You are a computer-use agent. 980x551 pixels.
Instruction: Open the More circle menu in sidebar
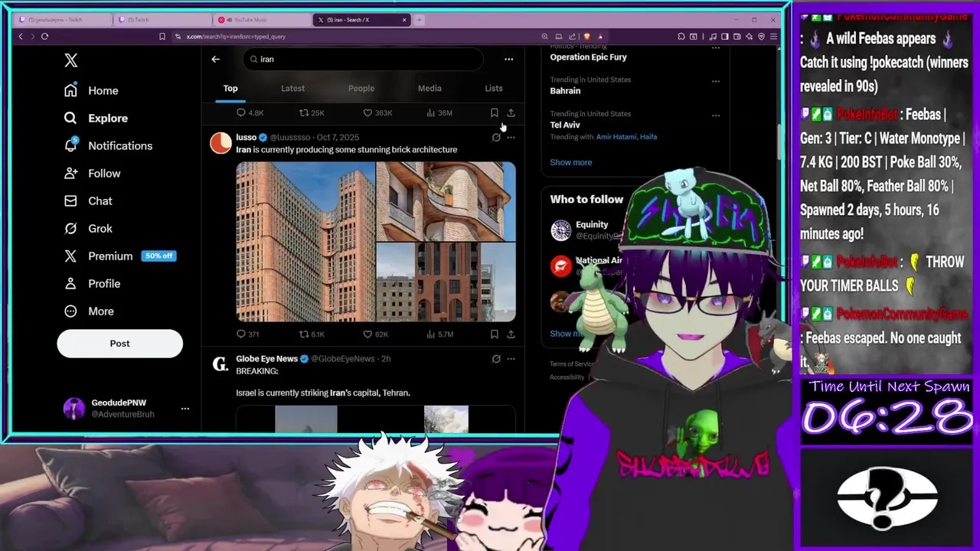tap(70, 311)
